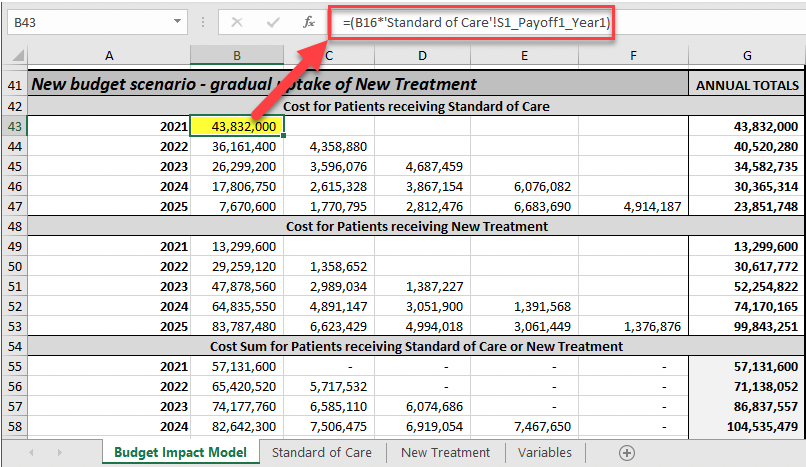806x467 pixels.
Task: Select row 48 header
Action: tap(14, 227)
